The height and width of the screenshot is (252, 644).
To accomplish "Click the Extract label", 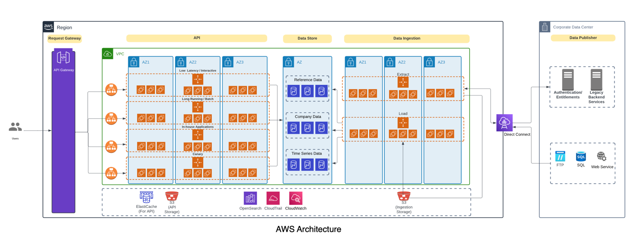I will coord(403,74).
